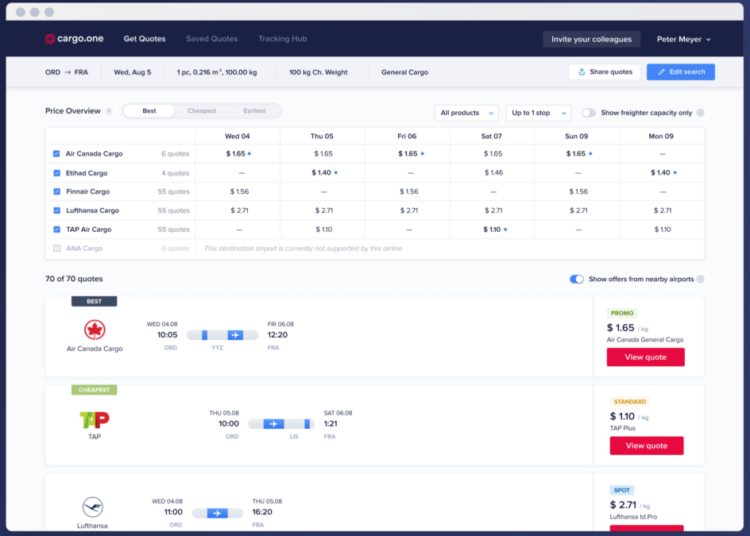
Task: Select Etihad $1.40 price on Thu 05
Action: click(321, 173)
